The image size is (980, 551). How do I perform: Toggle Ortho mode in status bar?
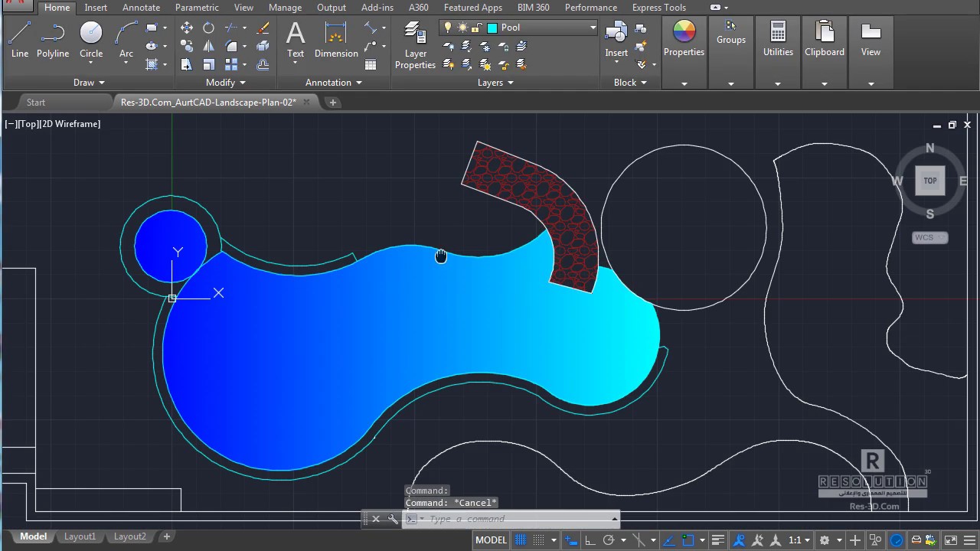(590, 540)
